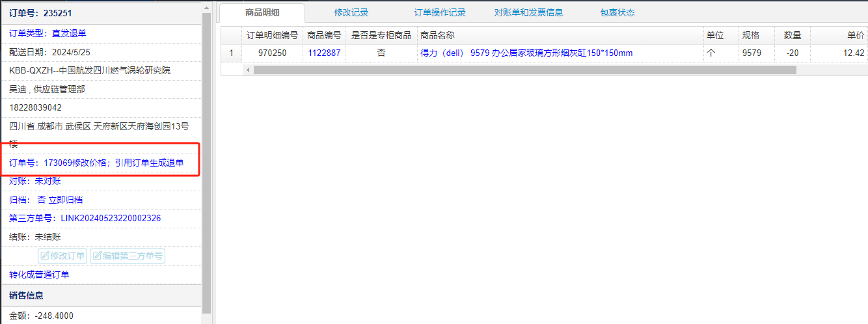Open the 订单号：173069 remark link
Viewport: 868px width, 324px height.
[96, 163]
